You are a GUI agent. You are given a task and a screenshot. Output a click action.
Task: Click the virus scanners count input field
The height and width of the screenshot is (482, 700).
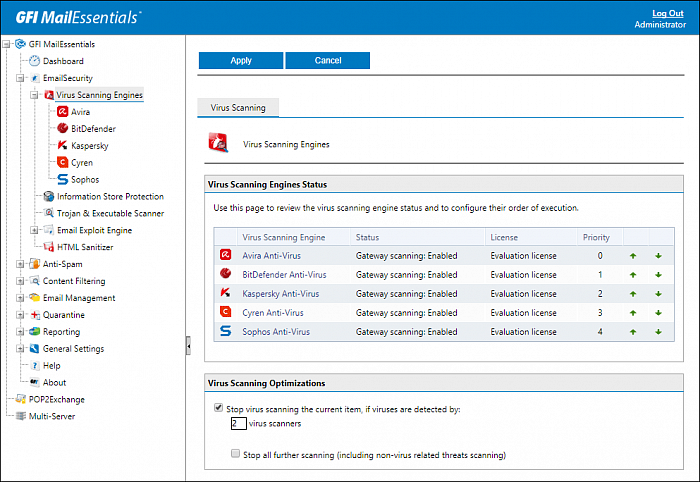pos(239,424)
